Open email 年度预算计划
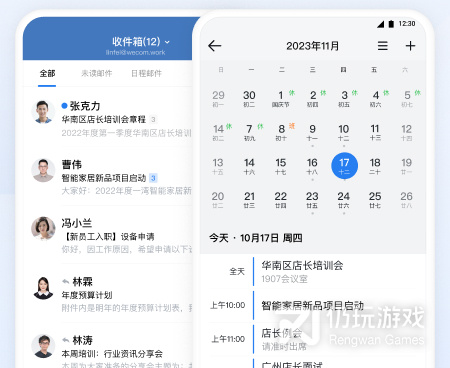This screenshot has width=450, height=368. point(87,295)
